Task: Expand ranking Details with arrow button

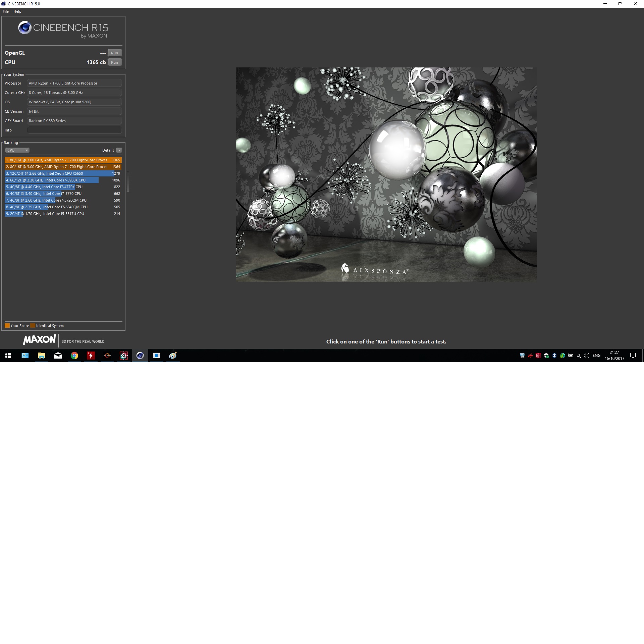Action: tap(119, 150)
